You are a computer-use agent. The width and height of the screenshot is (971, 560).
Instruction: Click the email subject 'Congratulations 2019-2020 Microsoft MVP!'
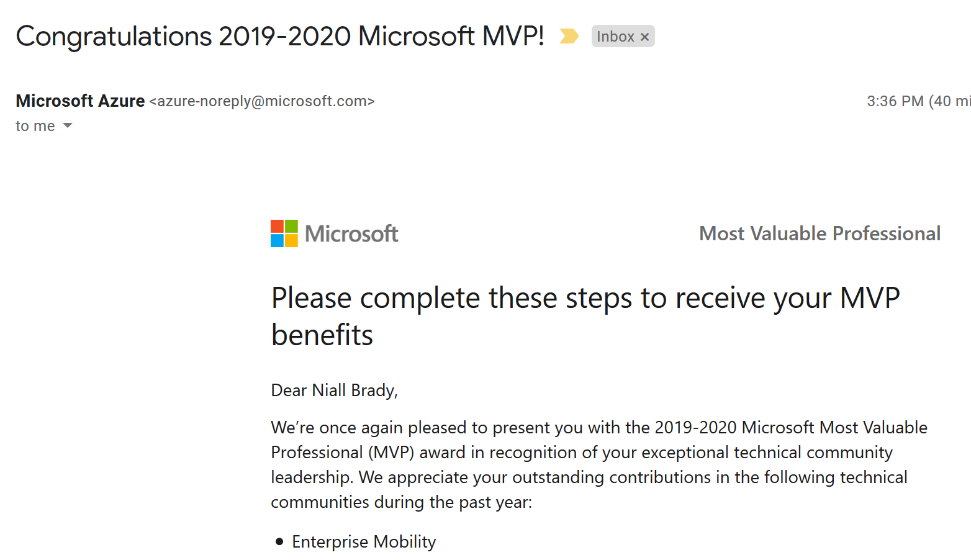[280, 36]
